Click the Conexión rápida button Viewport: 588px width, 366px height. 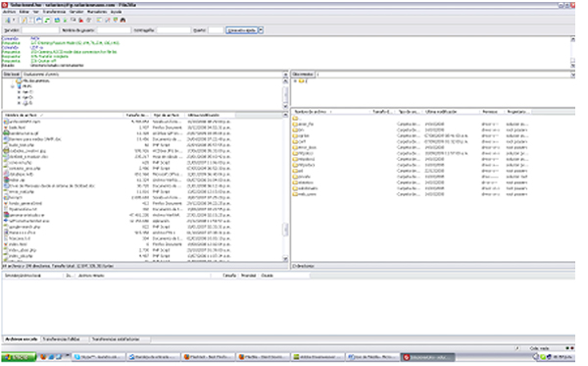click(x=242, y=30)
